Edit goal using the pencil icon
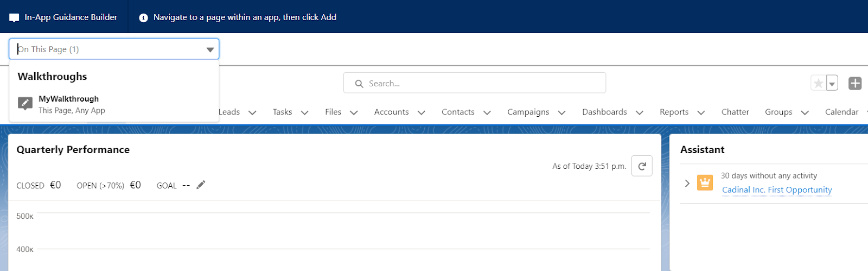 click(201, 185)
